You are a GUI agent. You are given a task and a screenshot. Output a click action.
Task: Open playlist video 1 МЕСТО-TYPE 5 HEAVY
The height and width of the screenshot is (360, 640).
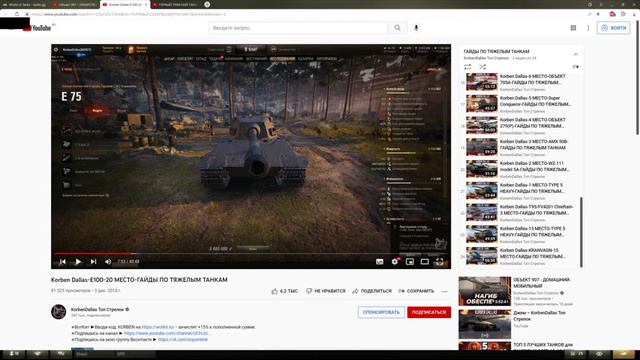pos(520,191)
